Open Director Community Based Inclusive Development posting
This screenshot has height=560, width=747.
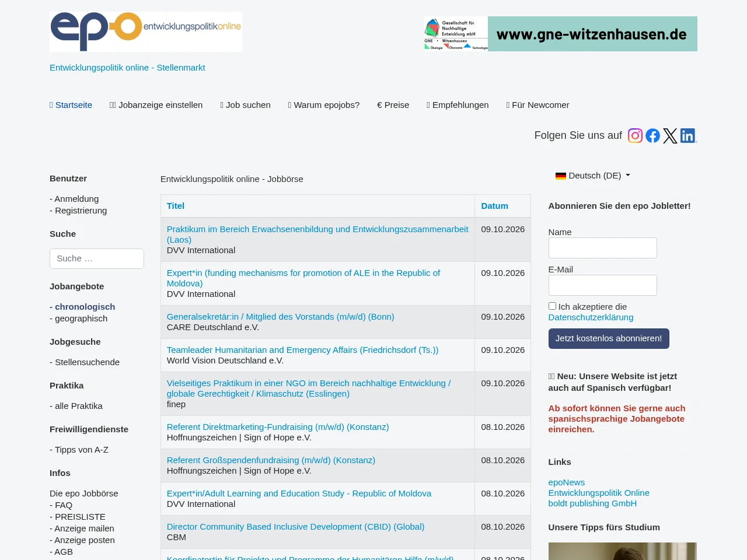pos(295,527)
